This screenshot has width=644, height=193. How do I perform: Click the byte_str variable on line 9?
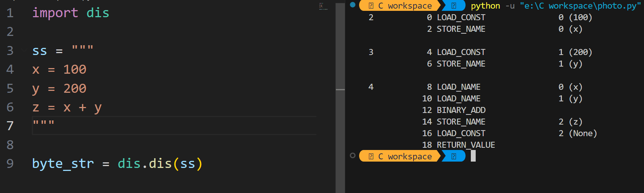click(x=63, y=164)
